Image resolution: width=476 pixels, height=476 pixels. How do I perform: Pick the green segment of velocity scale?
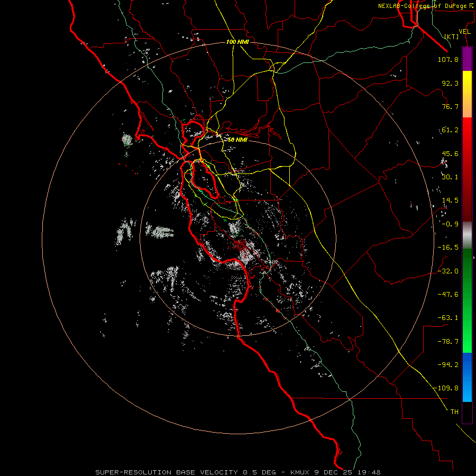click(467, 300)
